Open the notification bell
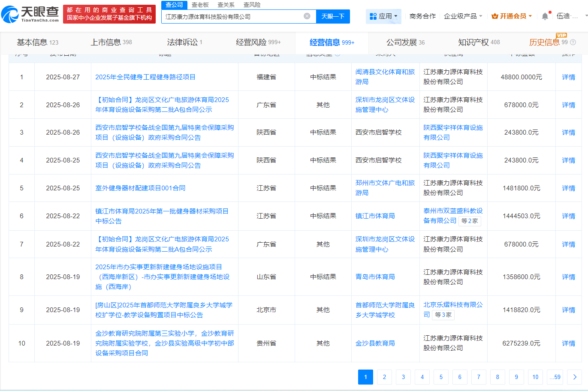Image resolution: width=588 pixels, height=391 pixels. tap(545, 16)
